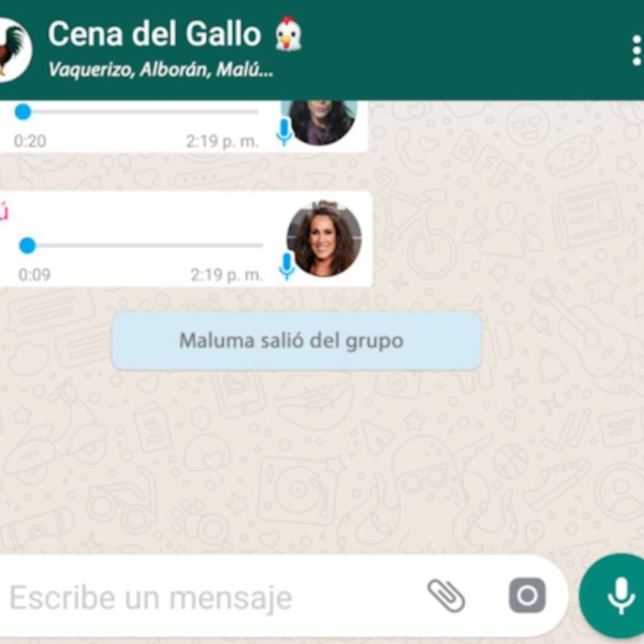The height and width of the screenshot is (644, 644).
Task: Open the camera icon in message bar
Action: (527, 596)
